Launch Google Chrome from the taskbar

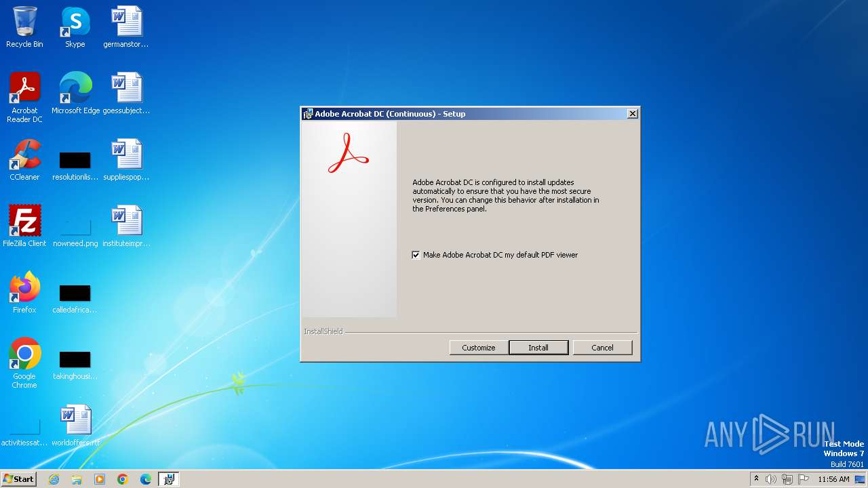123,479
